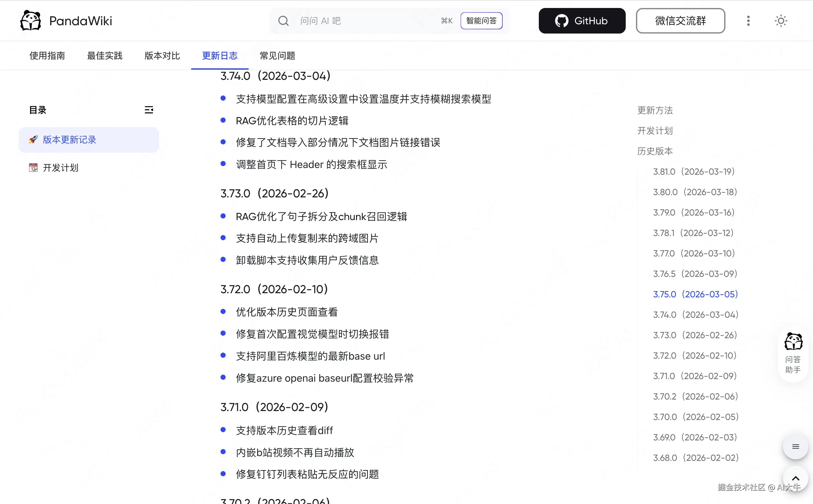Open the 问答助手 panda assistant
The image size is (813, 504).
coord(793,353)
